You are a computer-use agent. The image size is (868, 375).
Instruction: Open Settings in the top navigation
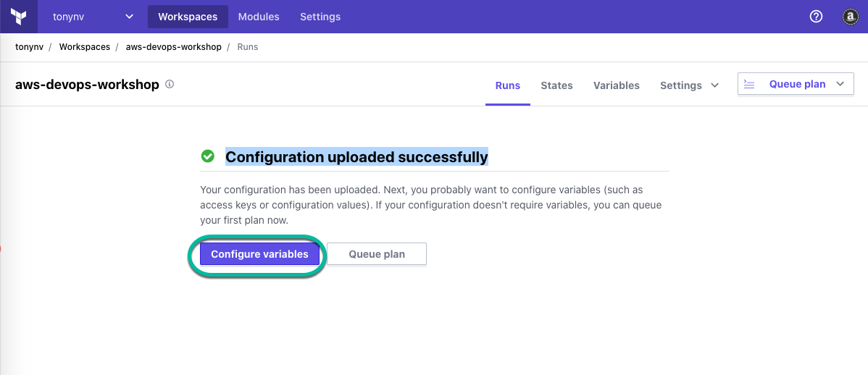tap(320, 17)
